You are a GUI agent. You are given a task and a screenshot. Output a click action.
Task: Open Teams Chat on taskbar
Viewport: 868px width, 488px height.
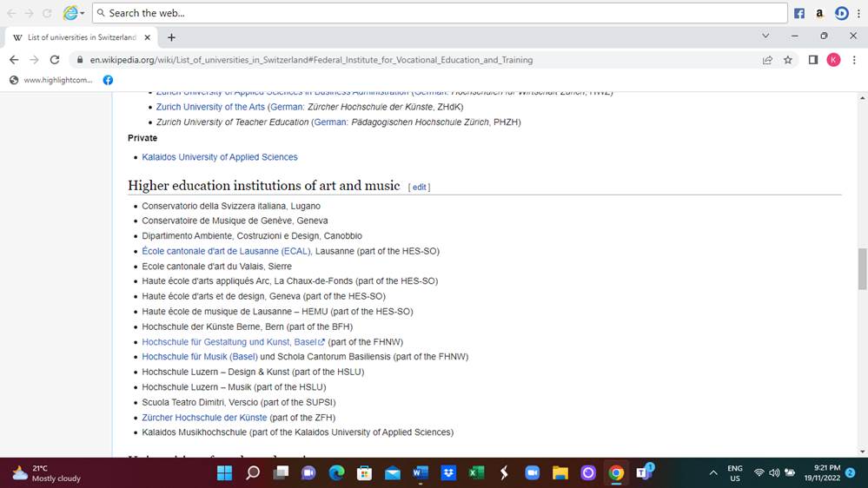pyautogui.click(x=308, y=473)
